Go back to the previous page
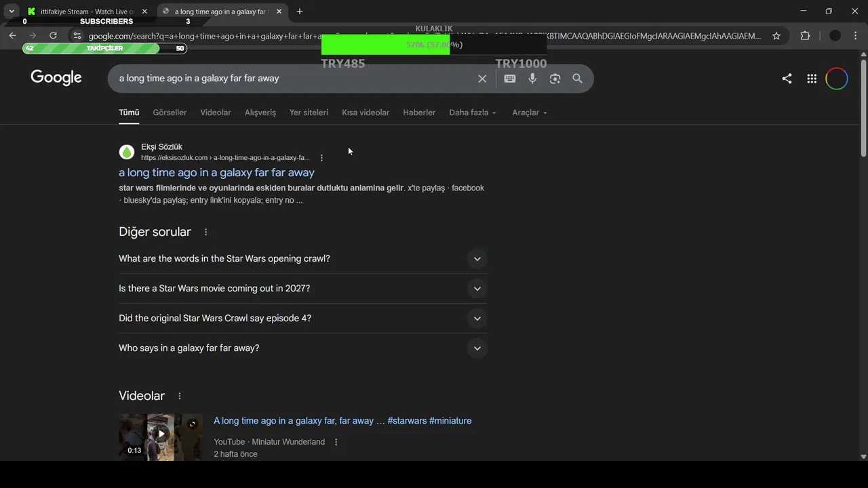The image size is (868, 488). (x=12, y=36)
